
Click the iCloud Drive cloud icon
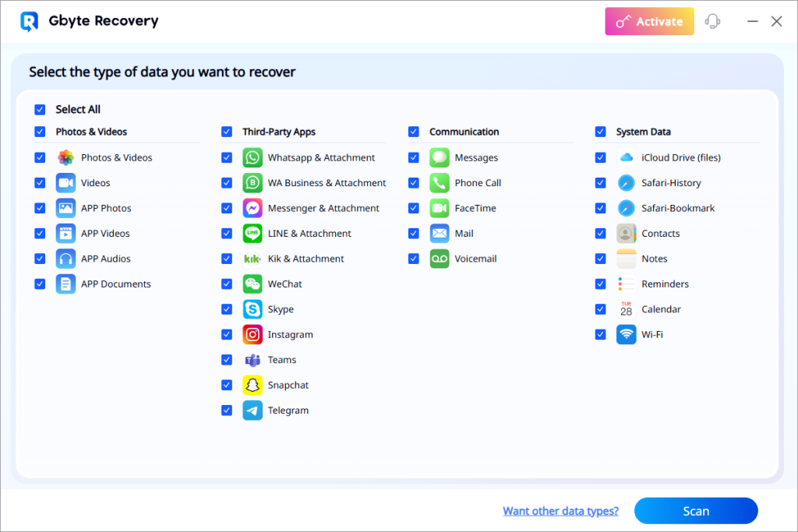[x=626, y=157]
